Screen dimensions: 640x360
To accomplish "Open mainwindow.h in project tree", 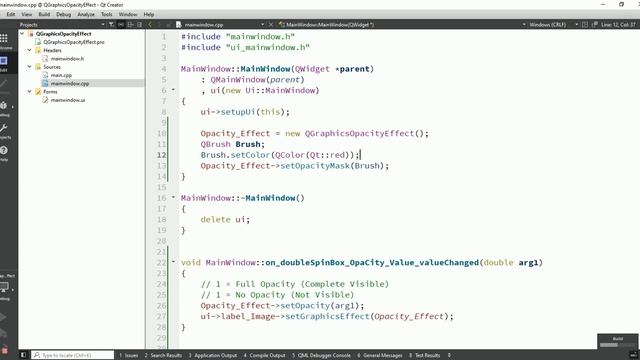I will (x=67, y=58).
